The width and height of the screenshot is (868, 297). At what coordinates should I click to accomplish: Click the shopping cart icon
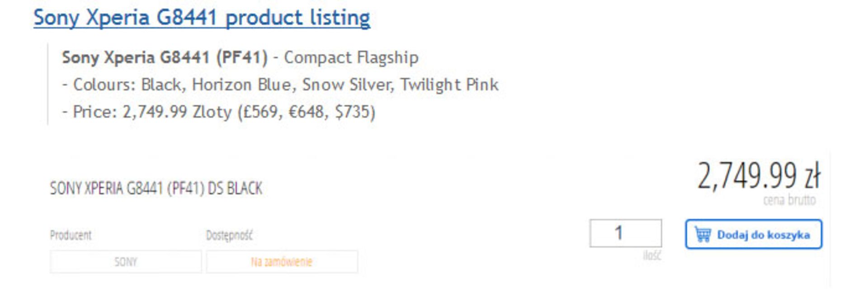703,235
